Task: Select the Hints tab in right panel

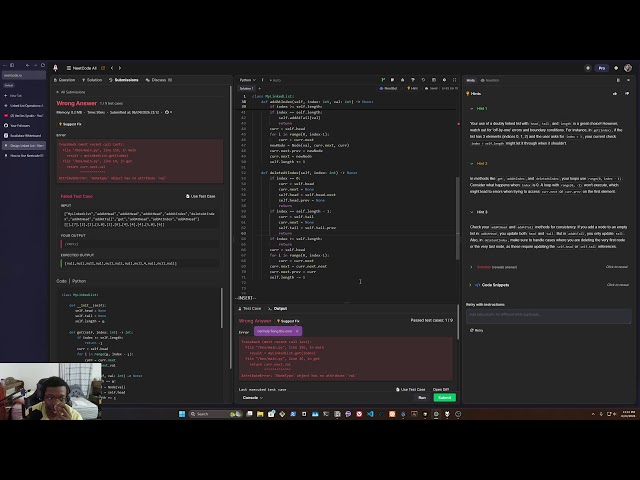Action: point(471,80)
